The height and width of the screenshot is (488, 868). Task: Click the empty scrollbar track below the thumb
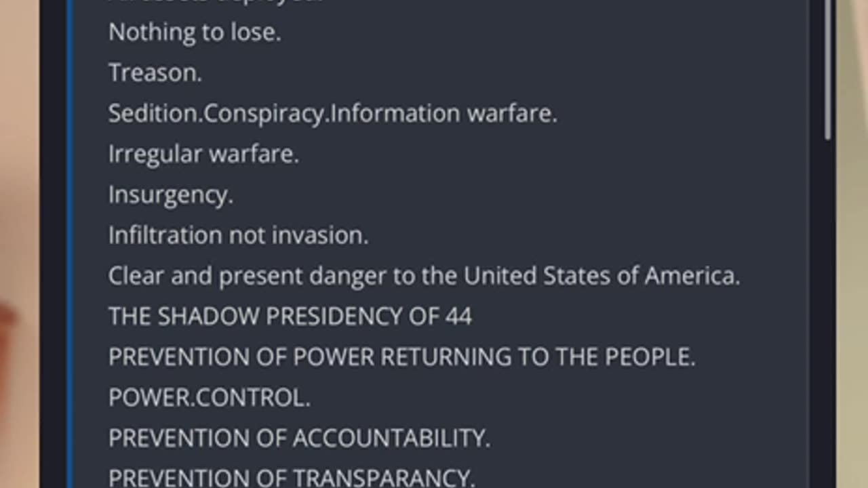tap(827, 305)
